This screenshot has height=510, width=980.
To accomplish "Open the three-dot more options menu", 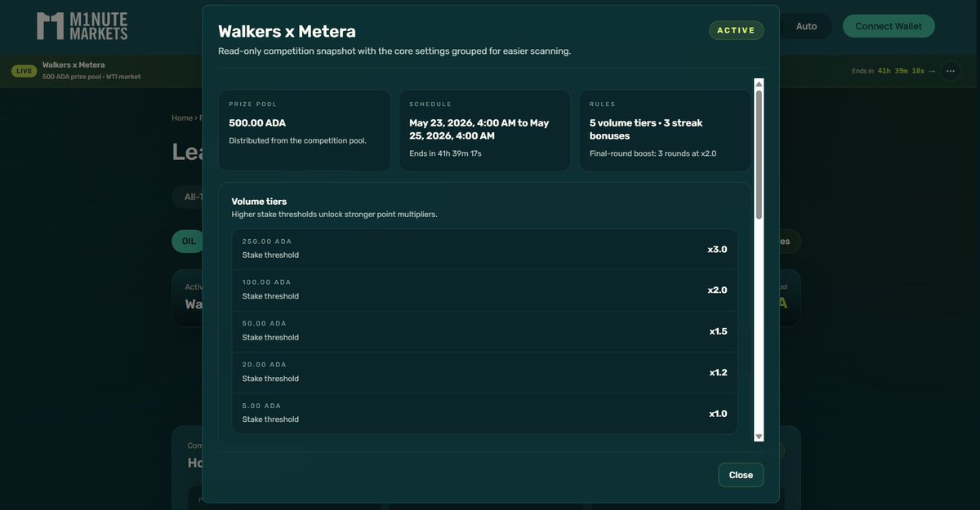I will 951,71.
